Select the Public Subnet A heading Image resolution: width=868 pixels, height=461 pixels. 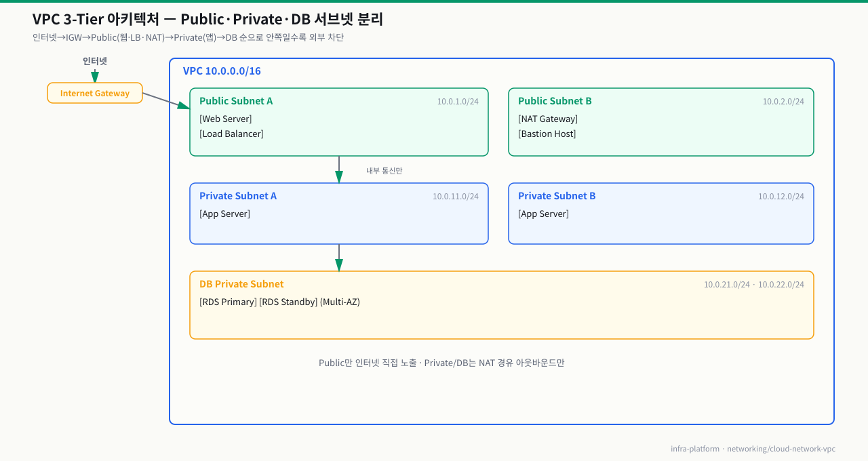pos(236,101)
